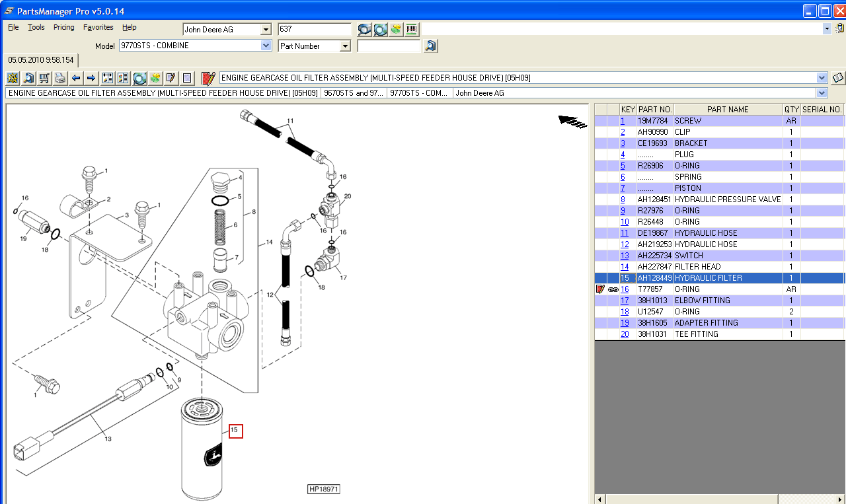Open the Part Number search type dropdown
The width and height of the screenshot is (846, 504).
click(x=345, y=46)
